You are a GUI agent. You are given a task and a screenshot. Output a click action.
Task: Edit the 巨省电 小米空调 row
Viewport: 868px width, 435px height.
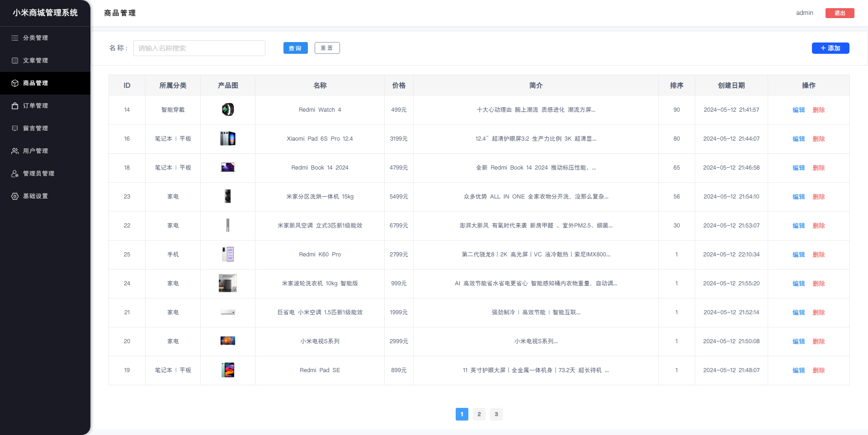click(x=799, y=312)
